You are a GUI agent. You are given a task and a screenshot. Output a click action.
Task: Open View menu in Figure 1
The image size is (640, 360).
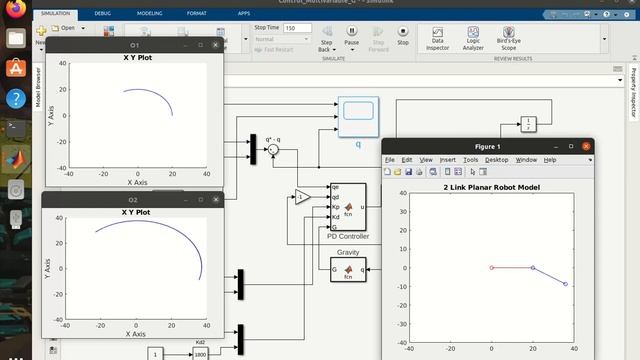pos(426,160)
